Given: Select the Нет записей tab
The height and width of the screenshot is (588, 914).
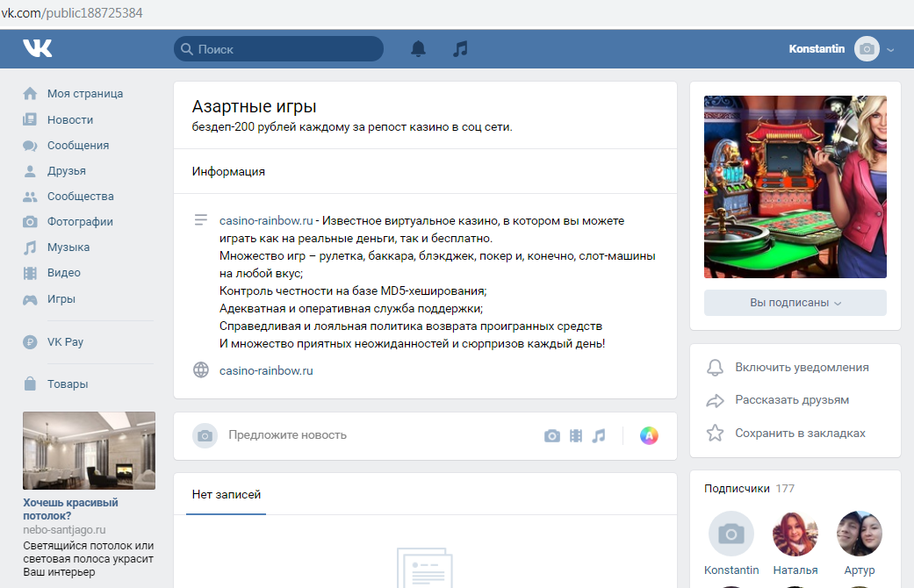Looking at the screenshot, I should (227, 494).
